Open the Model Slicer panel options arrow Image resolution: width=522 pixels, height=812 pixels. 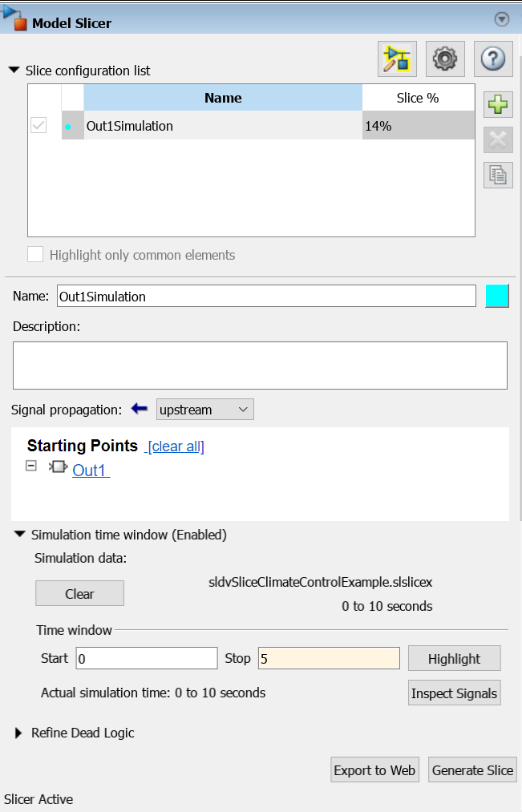[502, 20]
